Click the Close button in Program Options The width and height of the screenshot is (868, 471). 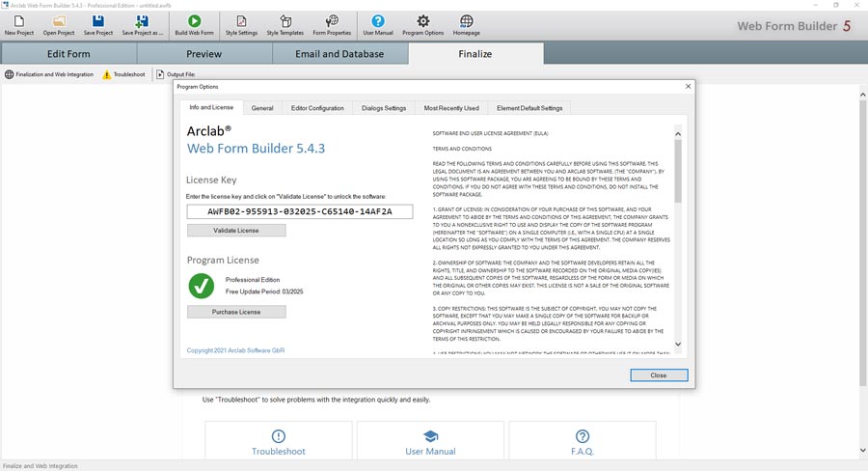(659, 375)
